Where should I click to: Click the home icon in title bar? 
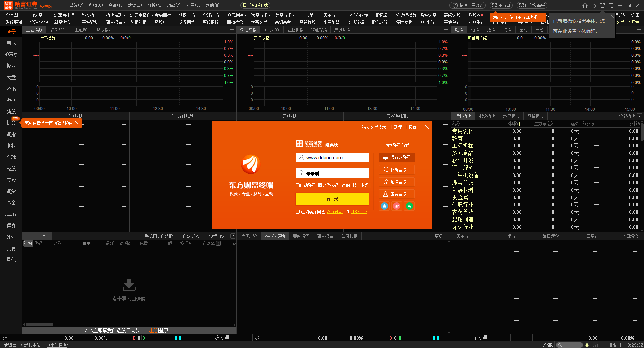click(x=585, y=6)
